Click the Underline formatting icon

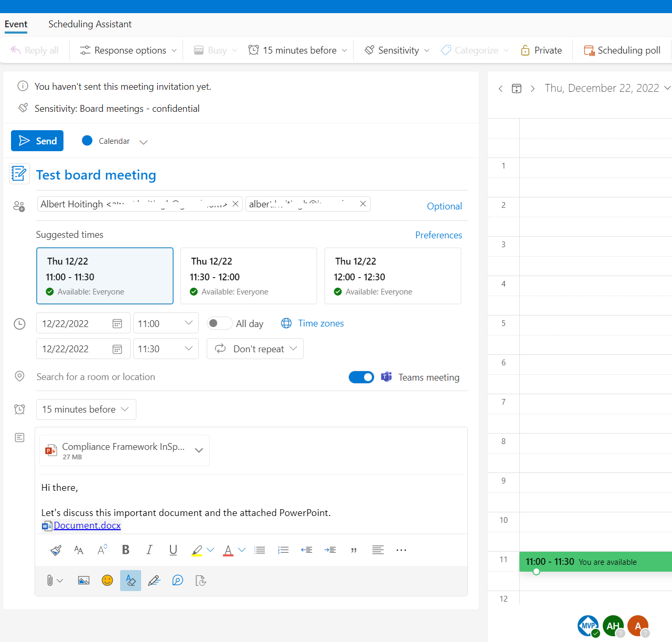coord(173,550)
